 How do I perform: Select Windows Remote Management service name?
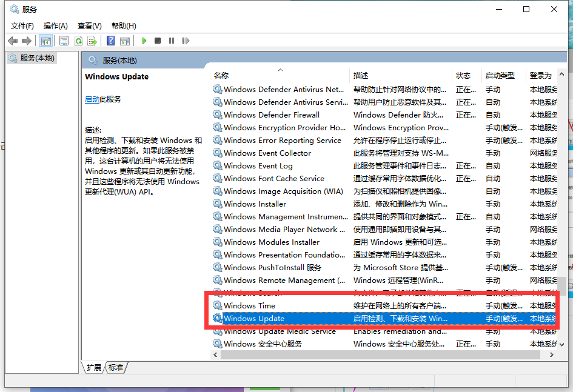pos(284,281)
